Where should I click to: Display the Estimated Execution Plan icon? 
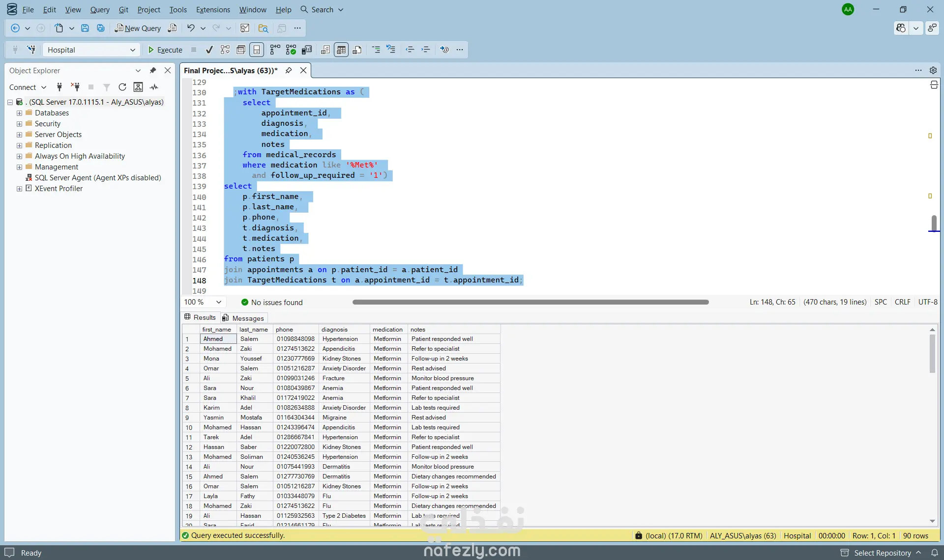tap(225, 50)
